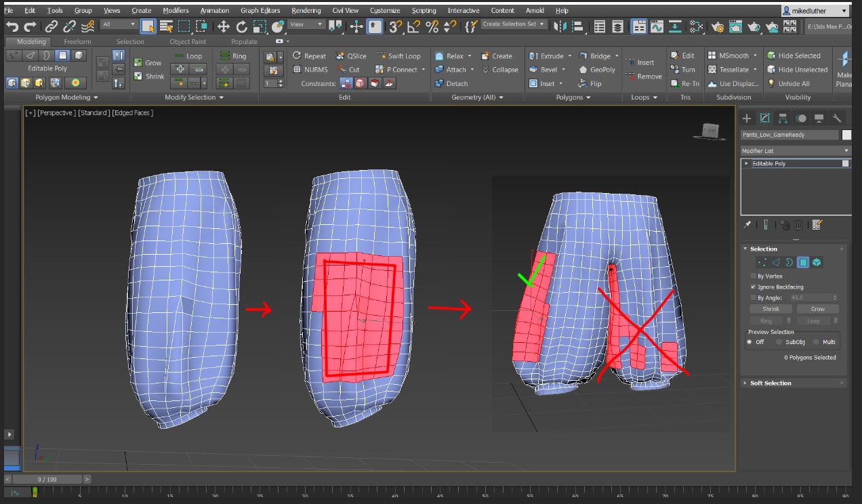Enable the By Vertex checkbox
Screen dimensions: 862x504
tap(752, 276)
